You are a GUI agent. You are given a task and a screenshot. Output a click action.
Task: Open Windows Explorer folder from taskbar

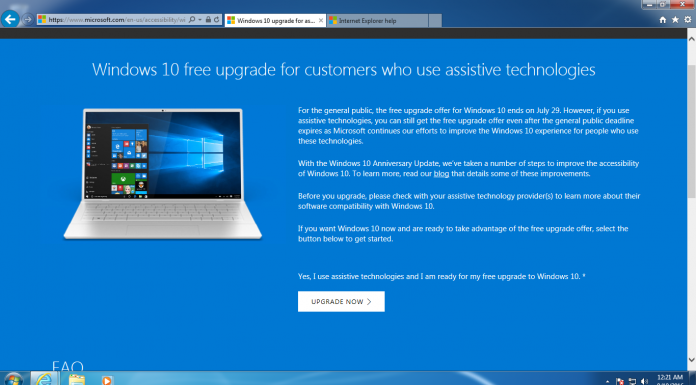[76, 380]
